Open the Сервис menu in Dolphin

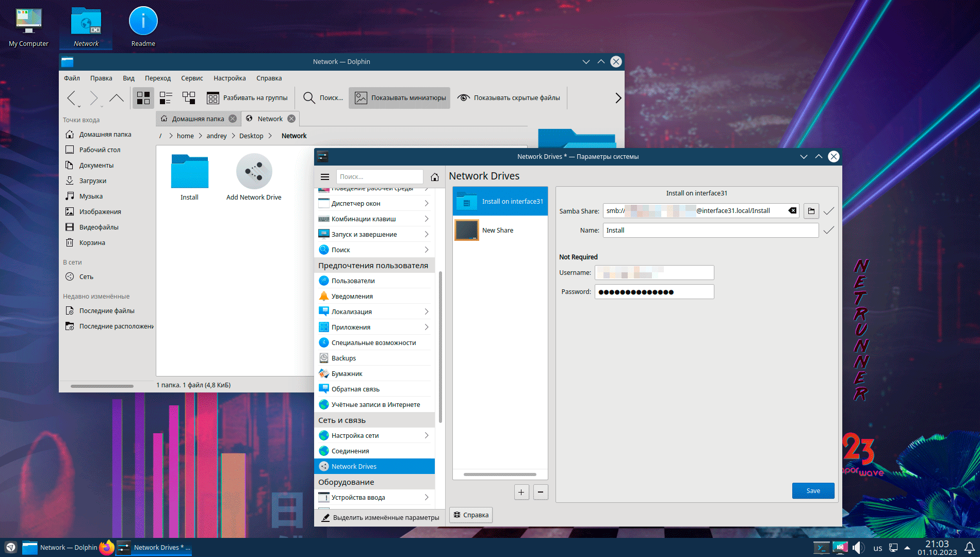click(192, 78)
